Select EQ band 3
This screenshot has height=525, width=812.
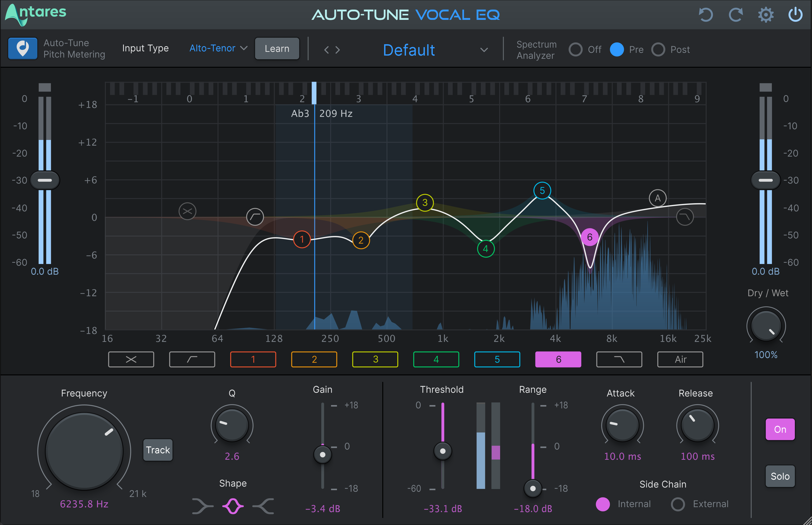375,359
